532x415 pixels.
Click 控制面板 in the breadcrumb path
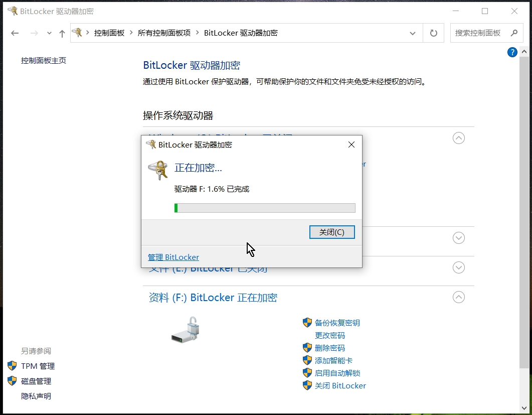tap(109, 33)
